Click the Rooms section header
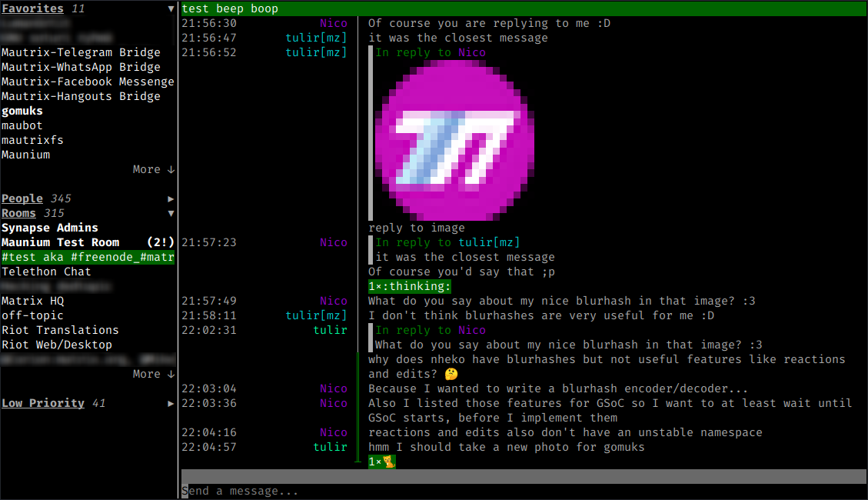This screenshot has width=868, height=500. pyautogui.click(x=18, y=213)
